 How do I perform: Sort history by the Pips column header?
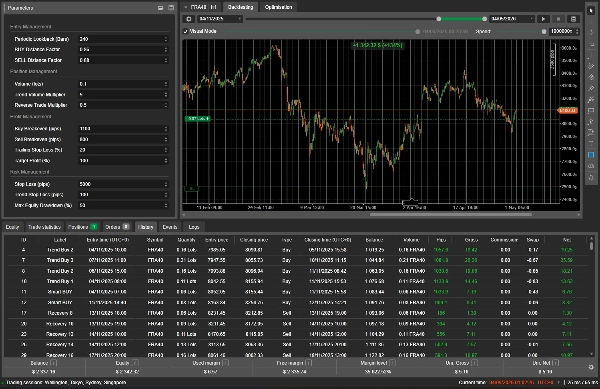(441, 240)
